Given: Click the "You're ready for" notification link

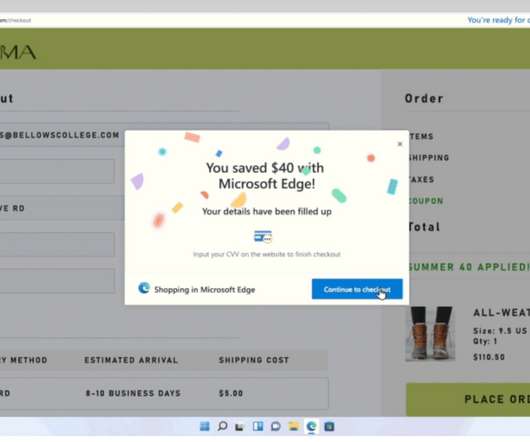Looking at the screenshot, I should click(499, 20).
